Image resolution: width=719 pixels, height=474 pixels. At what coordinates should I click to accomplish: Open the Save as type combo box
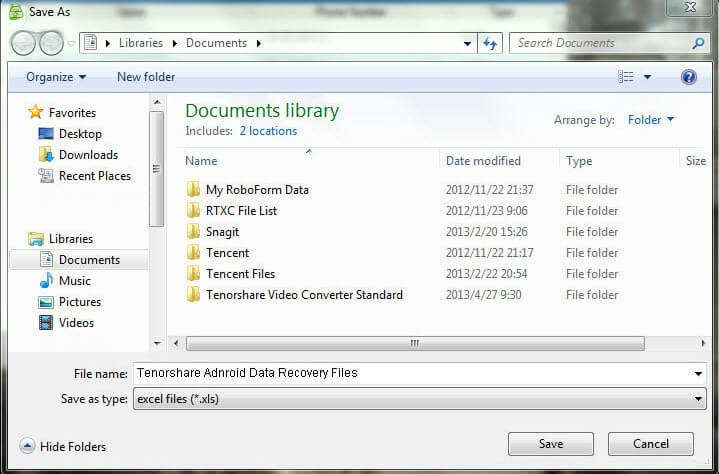(x=420, y=399)
